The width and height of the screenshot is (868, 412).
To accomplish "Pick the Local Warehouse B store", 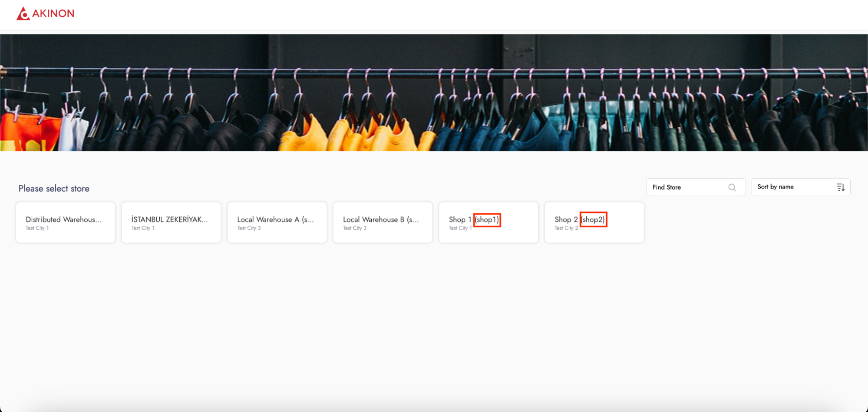I will (x=383, y=222).
